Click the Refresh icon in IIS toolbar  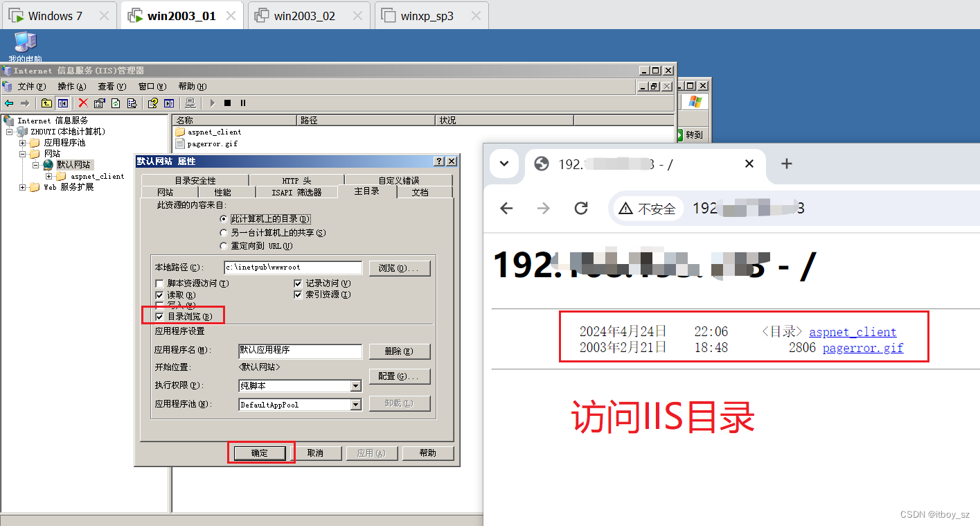click(x=116, y=103)
